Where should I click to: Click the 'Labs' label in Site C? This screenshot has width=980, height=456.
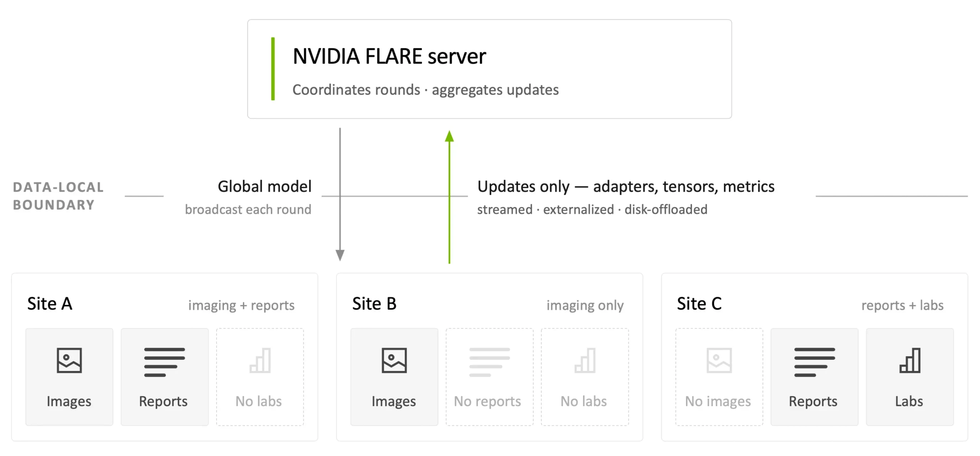click(909, 401)
